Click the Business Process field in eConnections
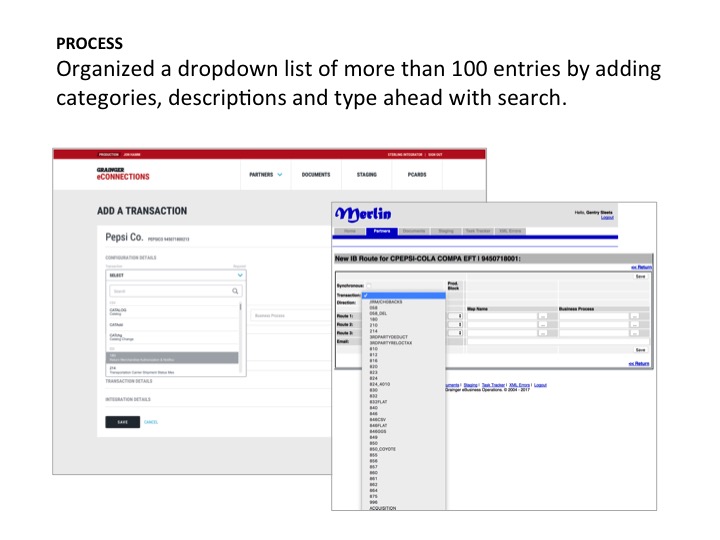Image resolution: width=720 pixels, height=540 pixels. [x=290, y=315]
